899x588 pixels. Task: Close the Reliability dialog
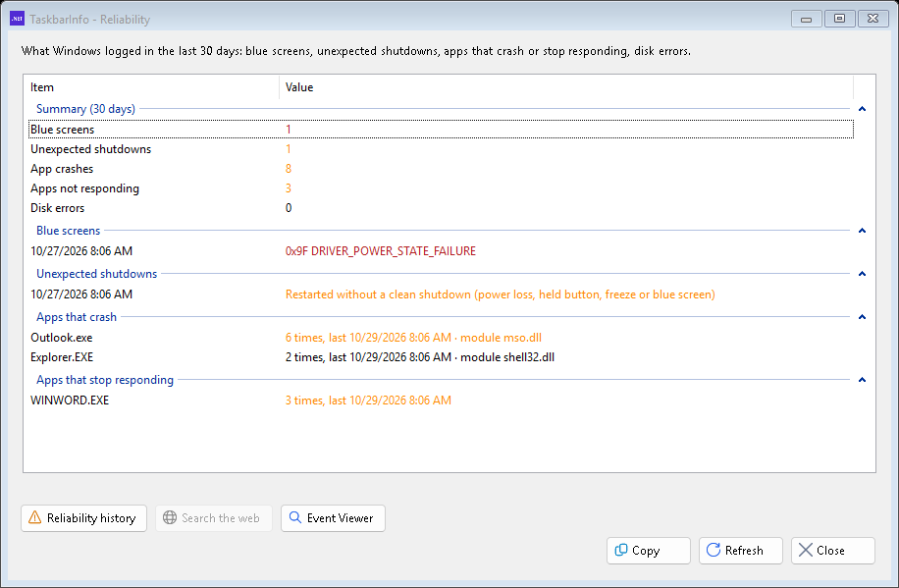pos(833,551)
